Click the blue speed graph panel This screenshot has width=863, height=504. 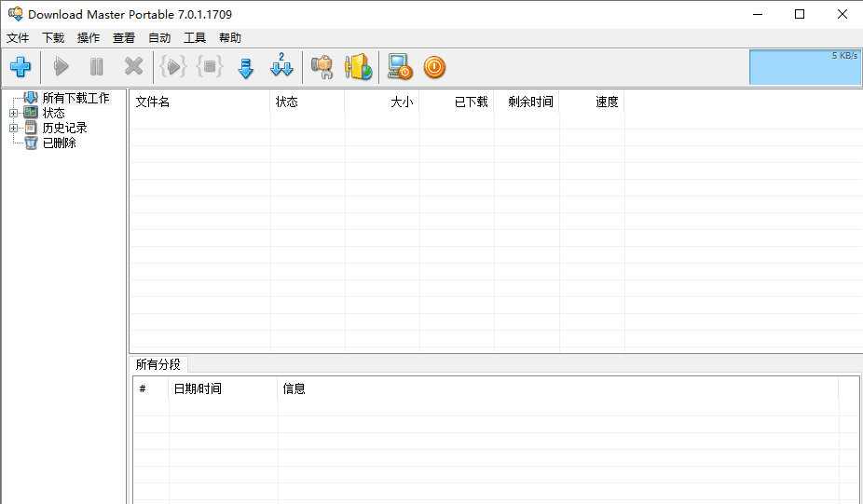(804, 67)
